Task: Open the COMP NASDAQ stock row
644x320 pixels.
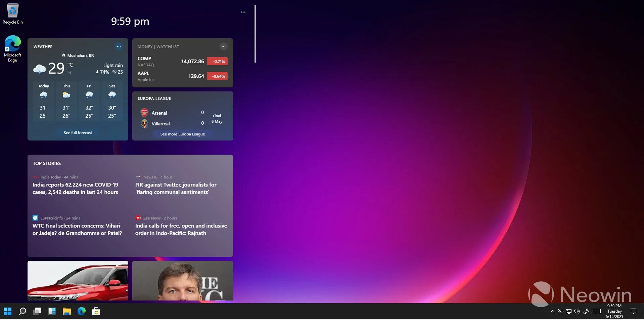Action: pos(182,62)
